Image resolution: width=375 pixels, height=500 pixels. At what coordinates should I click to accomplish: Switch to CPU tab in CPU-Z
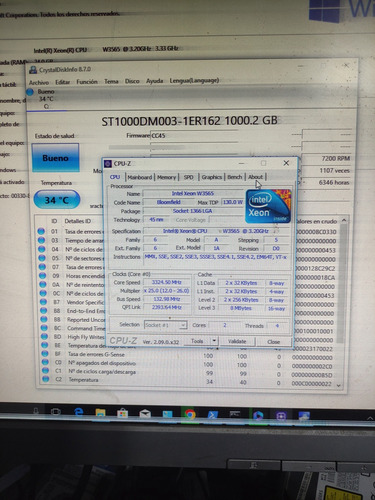tap(115, 177)
